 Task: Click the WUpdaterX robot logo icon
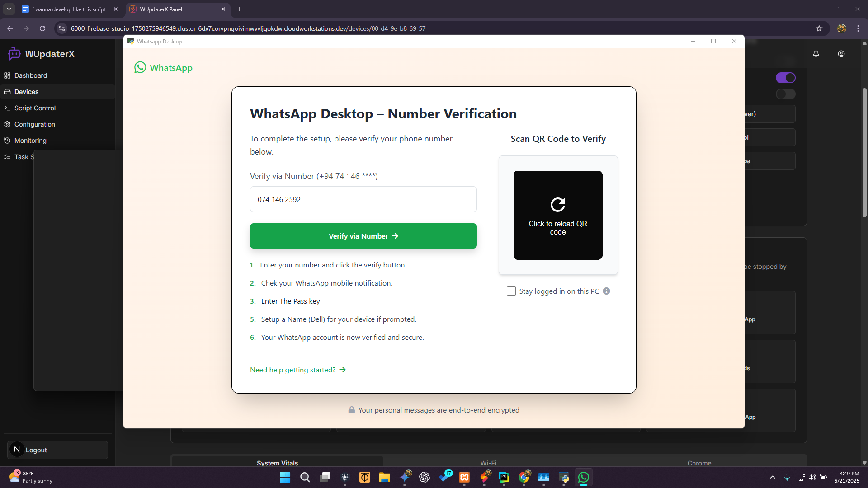tap(14, 54)
